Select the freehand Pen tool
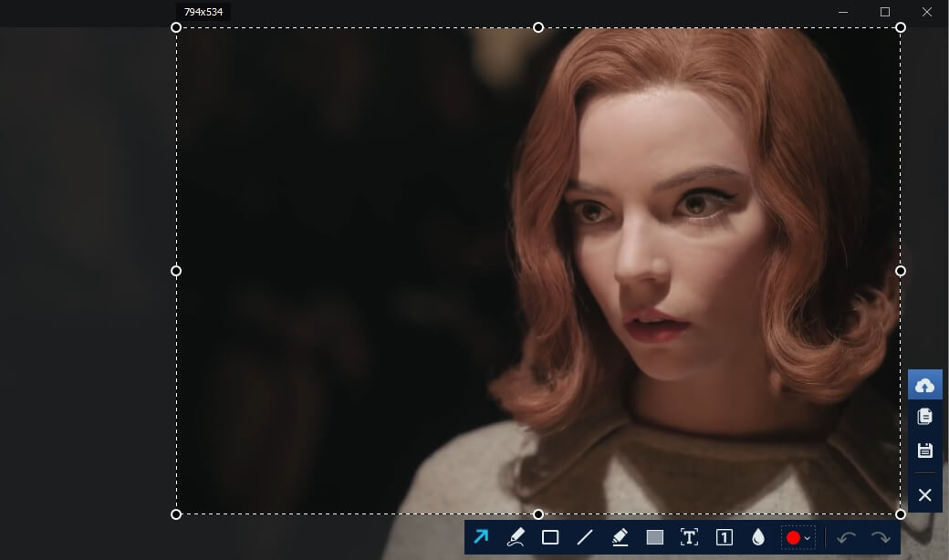The width and height of the screenshot is (949, 560). coord(516,537)
